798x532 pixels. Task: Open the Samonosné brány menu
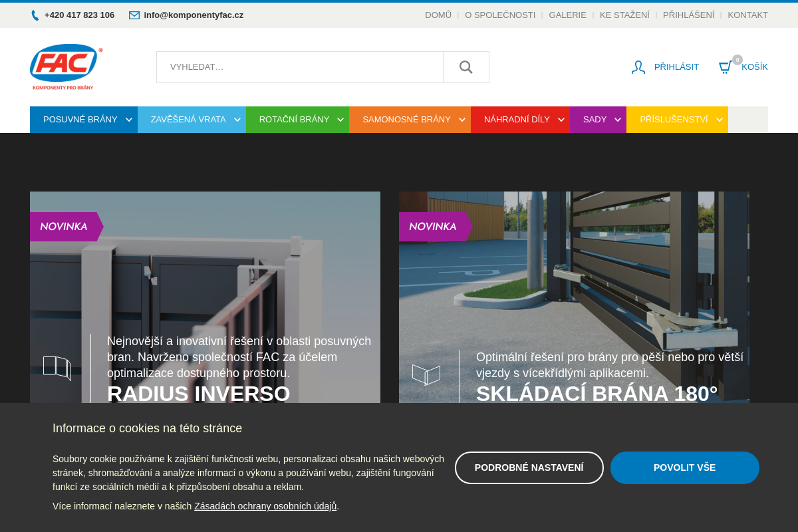click(406, 120)
